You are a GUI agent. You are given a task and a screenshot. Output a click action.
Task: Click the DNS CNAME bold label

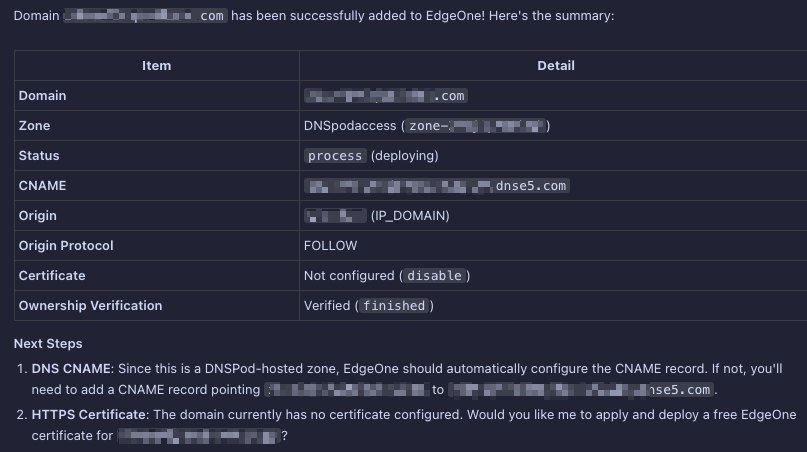[x=71, y=369]
